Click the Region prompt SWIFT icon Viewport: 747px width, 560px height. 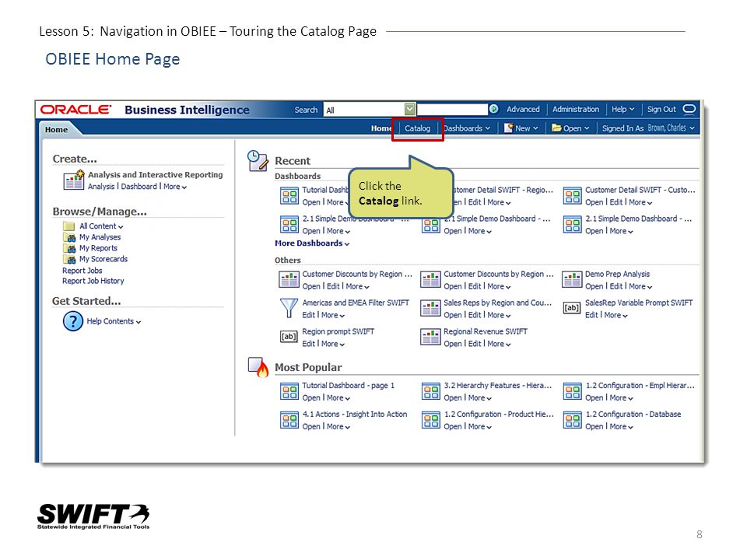(x=289, y=337)
